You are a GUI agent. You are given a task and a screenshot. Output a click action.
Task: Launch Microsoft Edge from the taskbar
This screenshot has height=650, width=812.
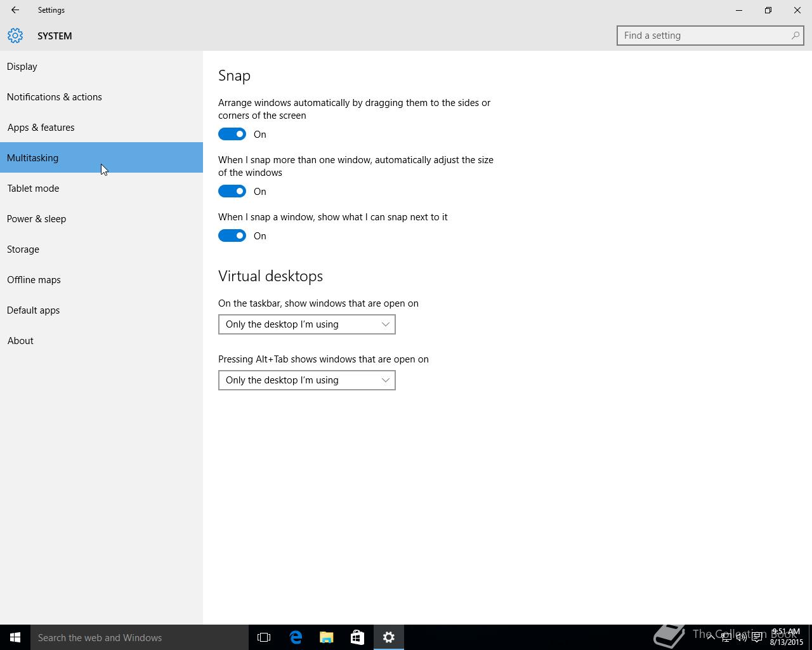click(296, 637)
